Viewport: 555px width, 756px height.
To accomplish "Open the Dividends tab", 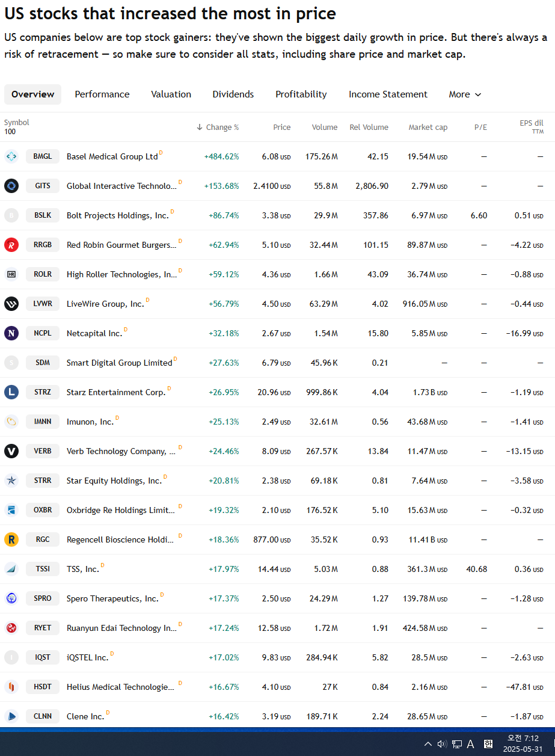I will [x=233, y=94].
